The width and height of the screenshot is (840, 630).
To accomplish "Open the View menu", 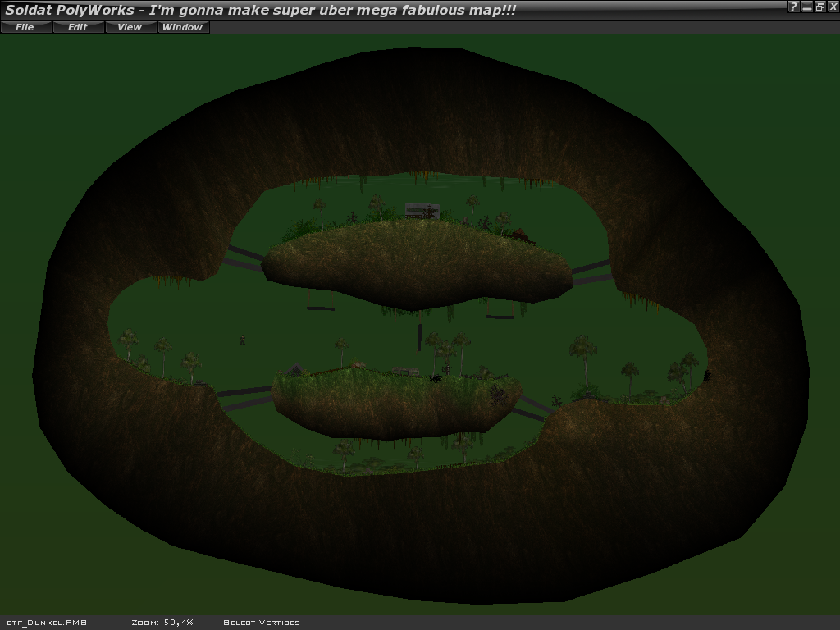I will pos(130,27).
